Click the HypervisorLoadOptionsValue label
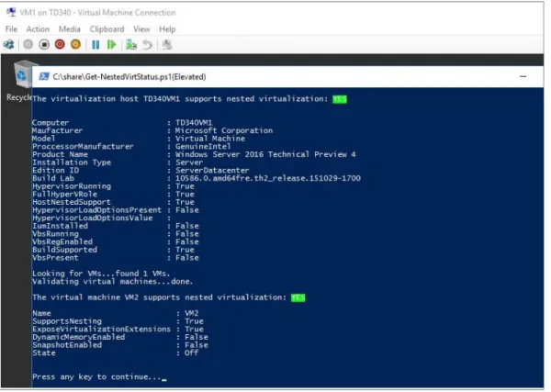Image resolution: width=551 pixels, height=392 pixels. [x=93, y=218]
